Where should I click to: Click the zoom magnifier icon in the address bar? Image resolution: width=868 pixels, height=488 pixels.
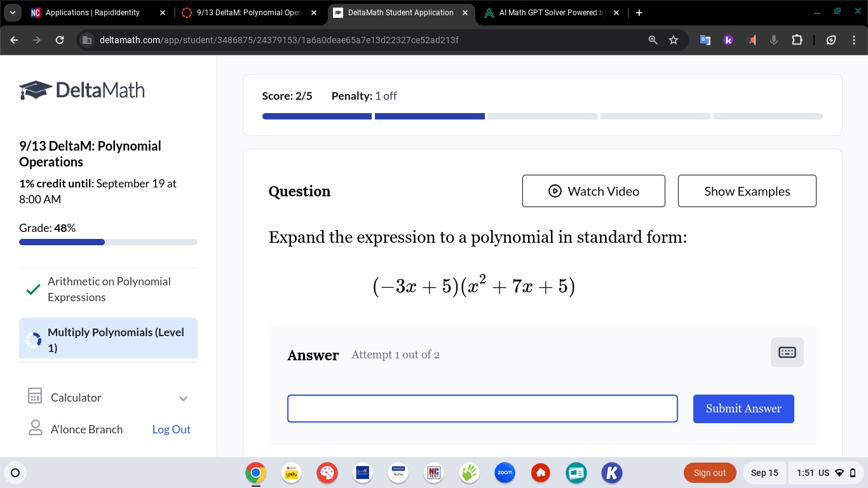(x=653, y=40)
